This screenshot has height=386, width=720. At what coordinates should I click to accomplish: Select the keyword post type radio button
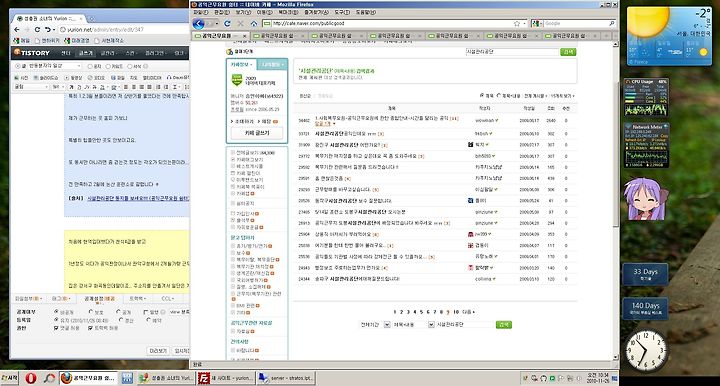pyautogui.click(x=109, y=67)
